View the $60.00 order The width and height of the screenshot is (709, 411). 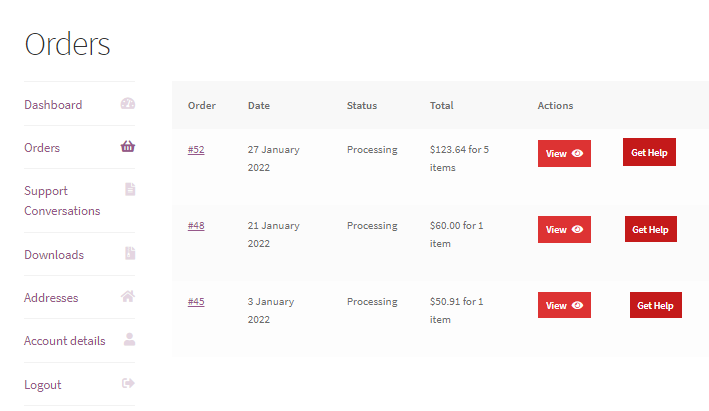click(x=564, y=230)
